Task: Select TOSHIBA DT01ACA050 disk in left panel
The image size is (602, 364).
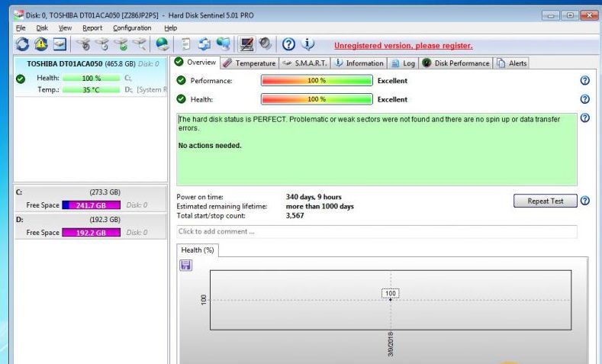Action: coord(91,76)
